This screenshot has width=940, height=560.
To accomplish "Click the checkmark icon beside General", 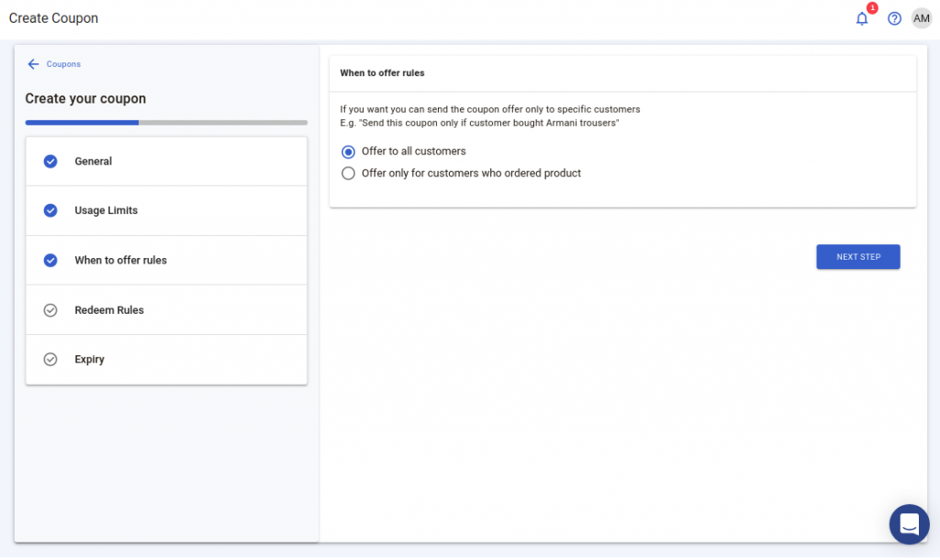I will tap(50, 162).
